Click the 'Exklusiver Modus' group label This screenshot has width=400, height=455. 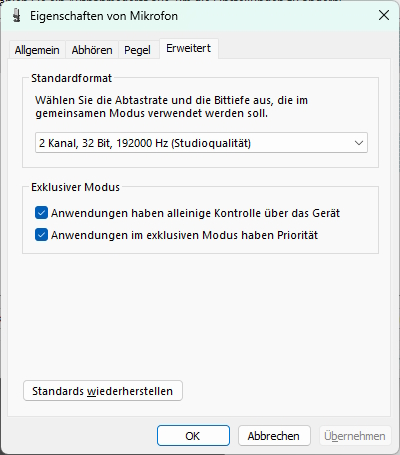pos(75,187)
